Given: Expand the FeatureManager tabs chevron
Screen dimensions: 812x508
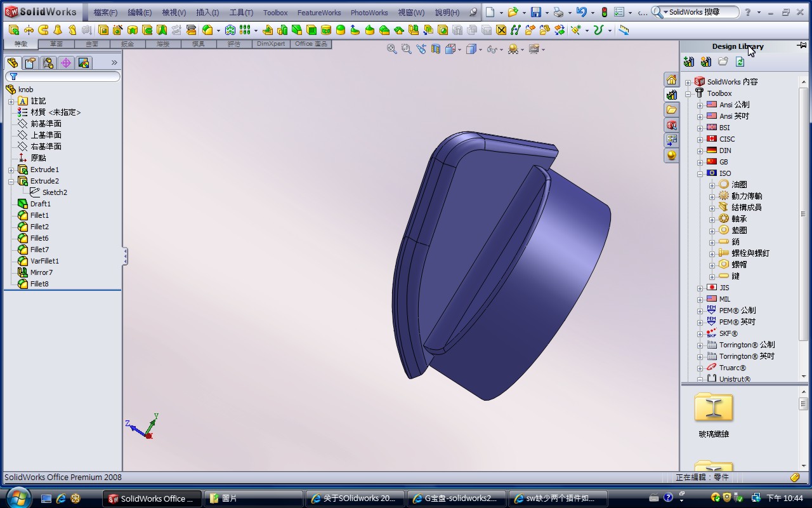Looking at the screenshot, I should coord(114,62).
